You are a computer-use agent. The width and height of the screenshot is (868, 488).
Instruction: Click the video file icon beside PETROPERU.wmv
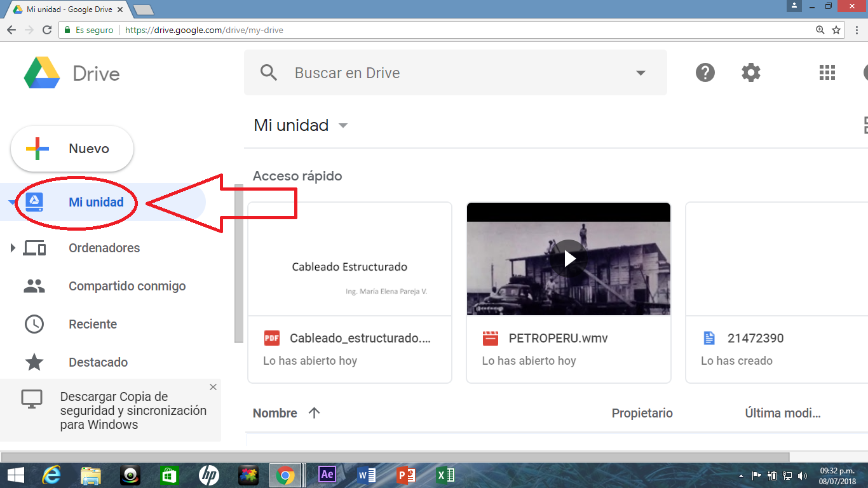[491, 338]
